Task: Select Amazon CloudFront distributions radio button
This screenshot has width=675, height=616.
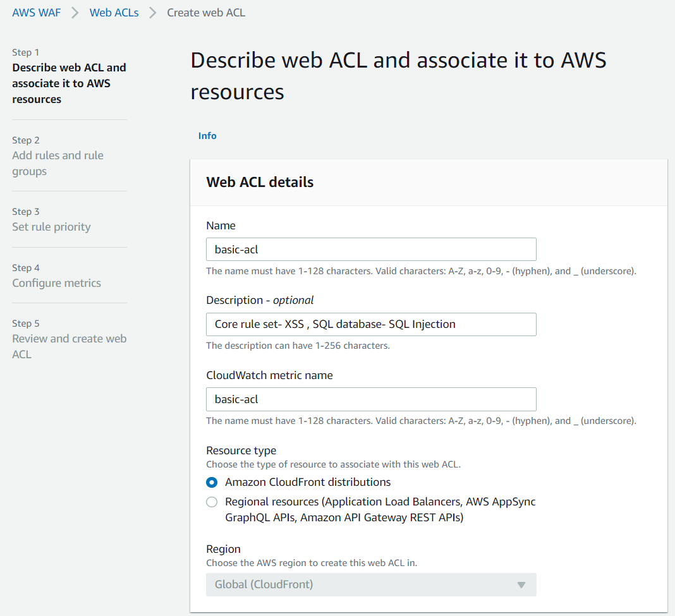Action: [212, 483]
